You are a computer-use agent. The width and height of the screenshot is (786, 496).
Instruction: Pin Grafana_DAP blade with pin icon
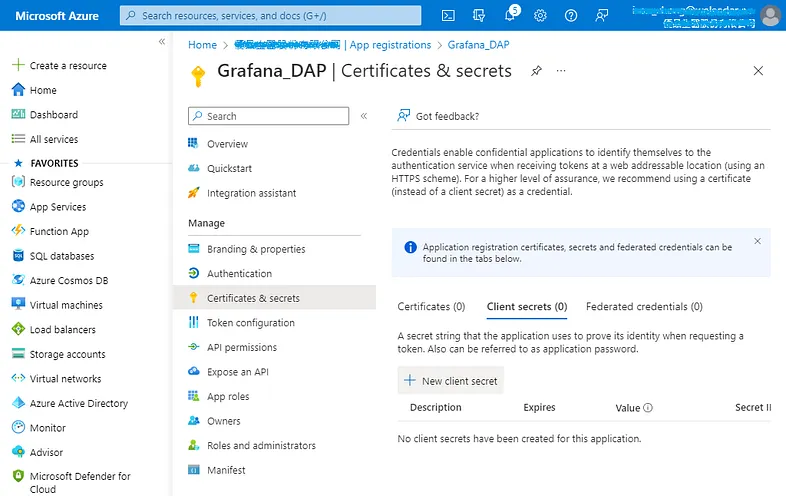click(536, 71)
